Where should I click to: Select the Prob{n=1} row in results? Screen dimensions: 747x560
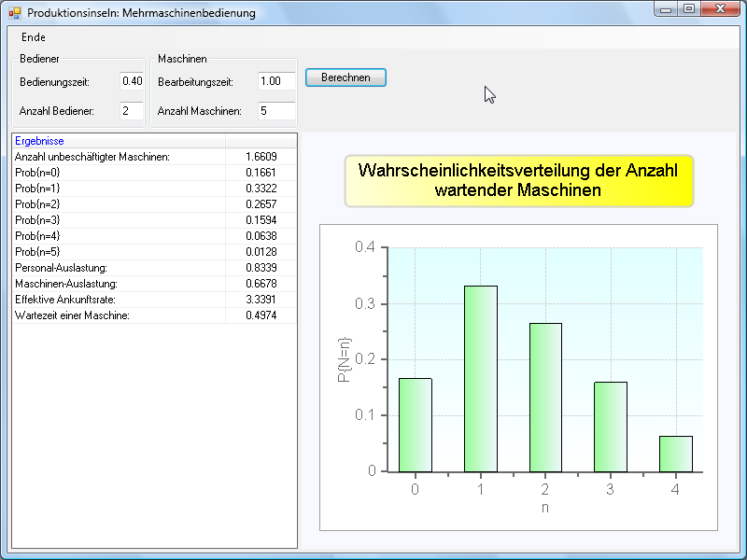(118, 189)
